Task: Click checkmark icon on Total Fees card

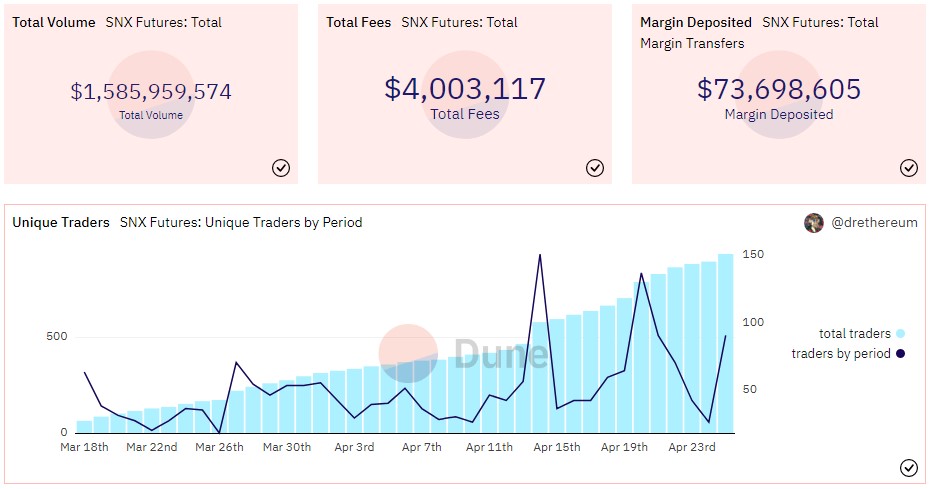Action: (595, 168)
